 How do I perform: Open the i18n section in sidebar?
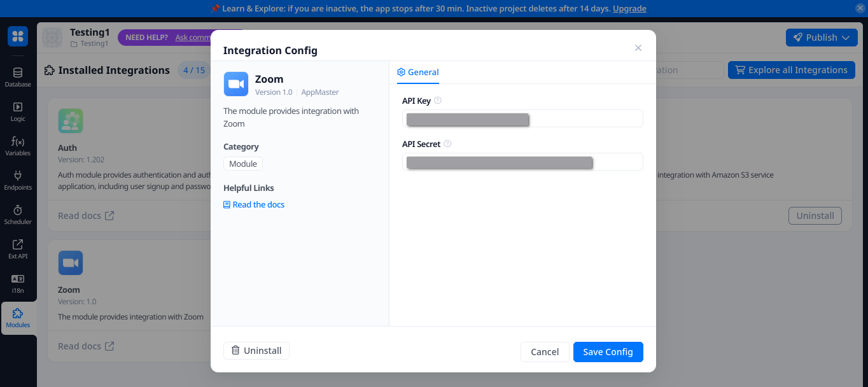pos(18,283)
